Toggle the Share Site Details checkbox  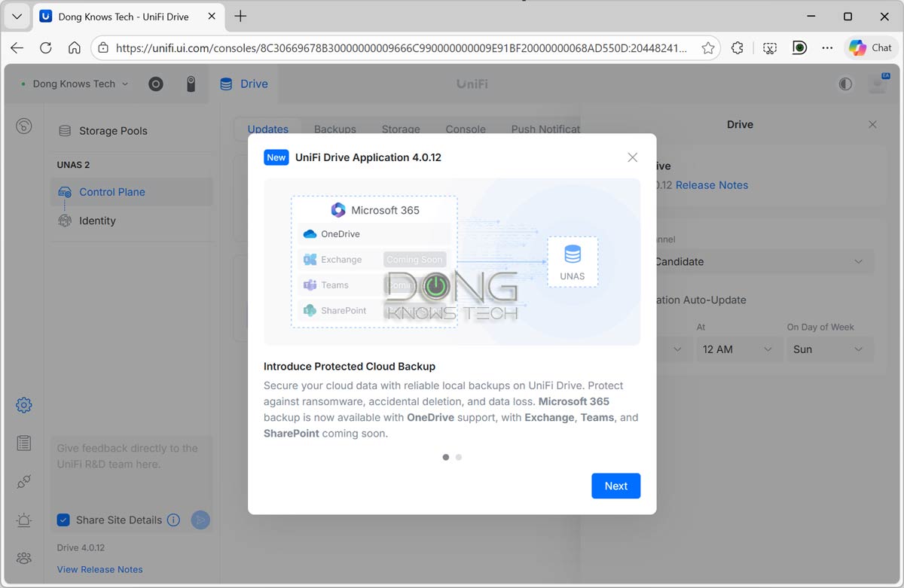click(x=63, y=519)
